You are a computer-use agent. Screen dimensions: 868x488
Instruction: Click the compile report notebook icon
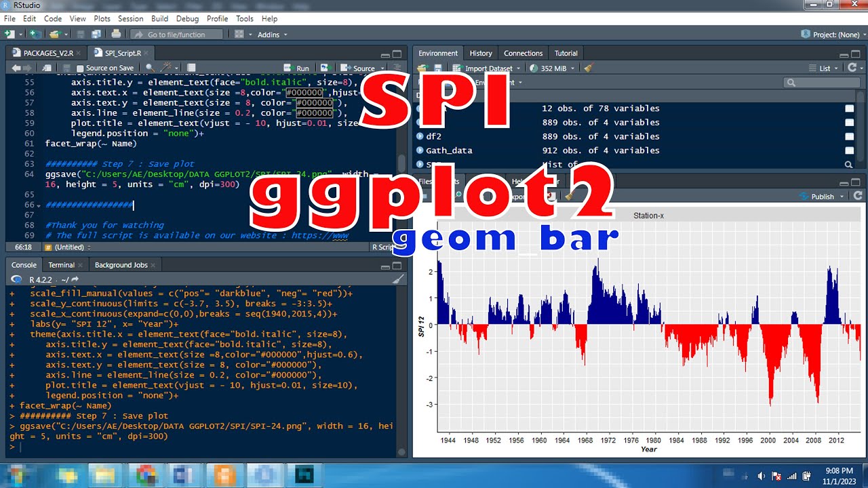192,68
